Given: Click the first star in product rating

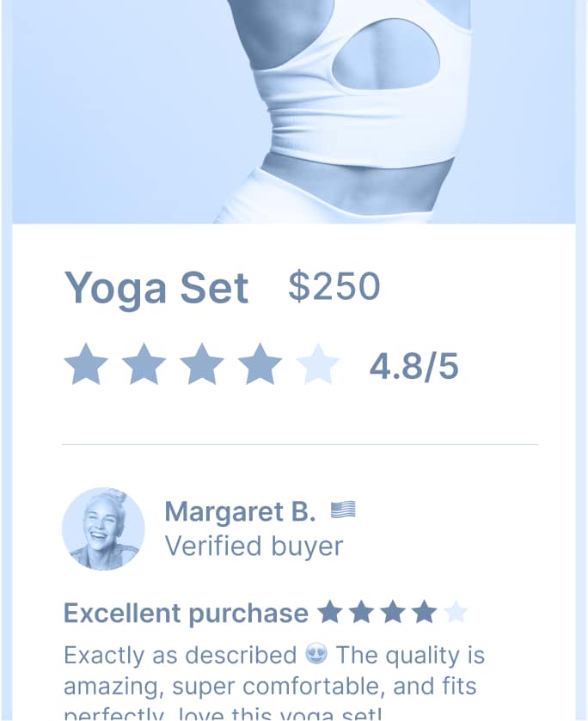Looking at the screenshot, I should click(x=86, y=364).
